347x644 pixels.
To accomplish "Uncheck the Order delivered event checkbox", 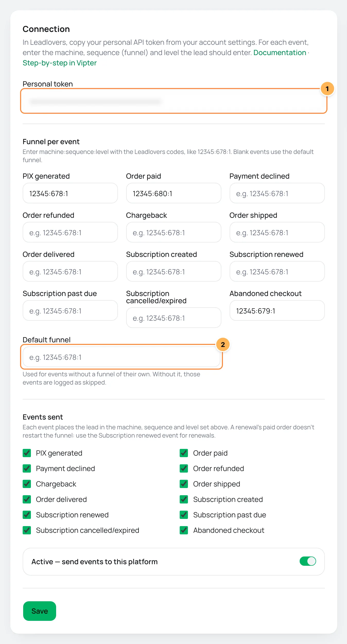I will pyautogui.click(x=27, y=499).
